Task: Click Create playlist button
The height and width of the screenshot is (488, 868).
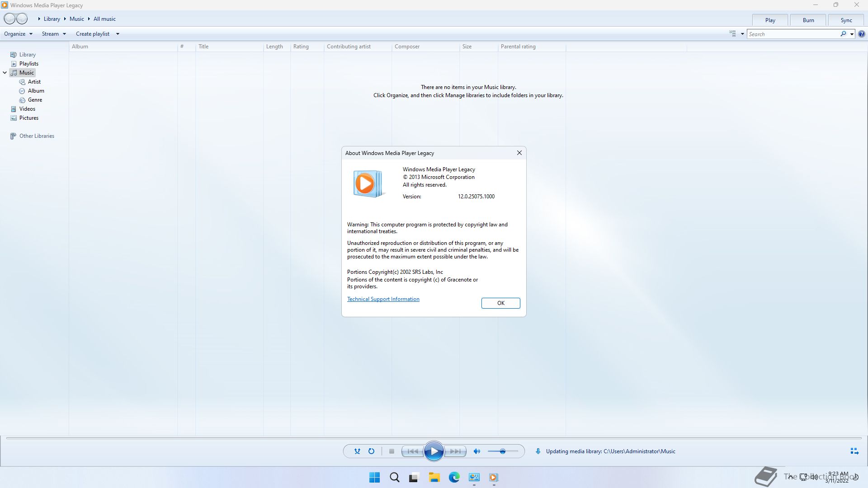Action: click(x=93, y=34)
